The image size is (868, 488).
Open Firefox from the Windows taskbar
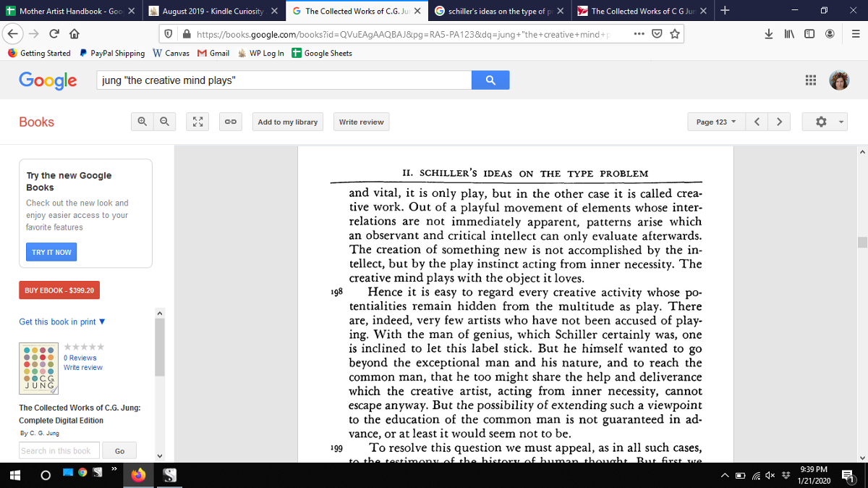(x=137, y=475)
